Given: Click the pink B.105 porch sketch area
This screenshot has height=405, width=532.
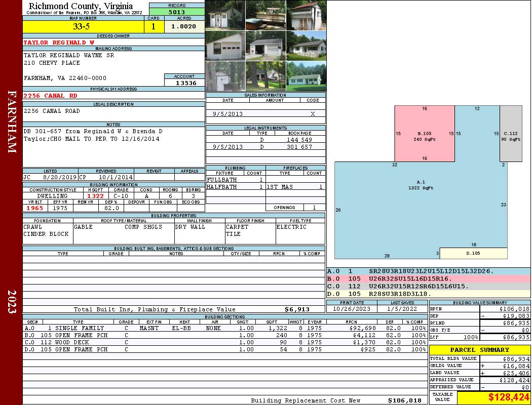Looking at the screenshot, I should pos(425,134).
